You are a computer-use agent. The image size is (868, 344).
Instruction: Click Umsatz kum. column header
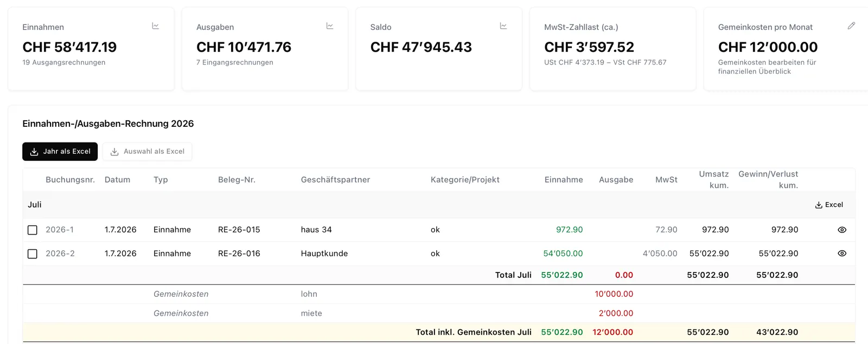pyautogui.click(x=713, y=180)
